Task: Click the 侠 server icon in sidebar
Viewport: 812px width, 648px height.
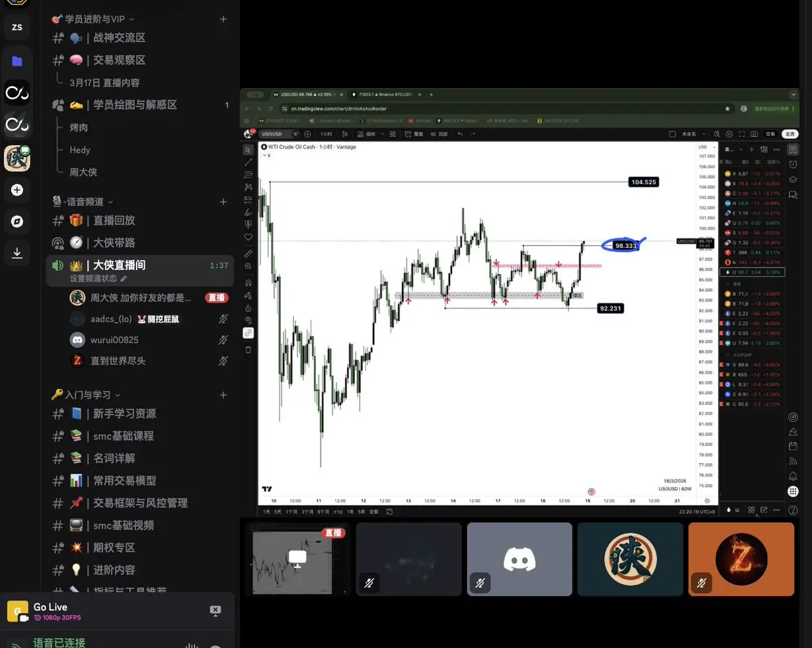Action: click(17, 158)
